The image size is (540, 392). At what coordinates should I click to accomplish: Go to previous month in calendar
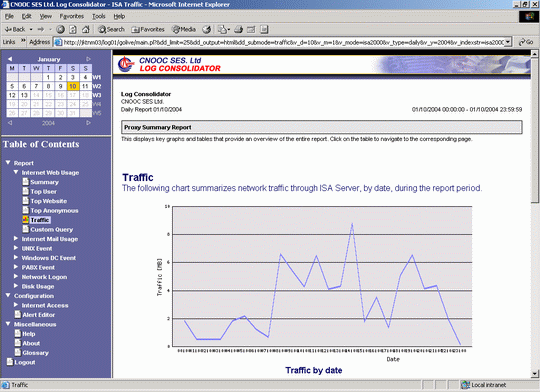[x=10, y=59]
